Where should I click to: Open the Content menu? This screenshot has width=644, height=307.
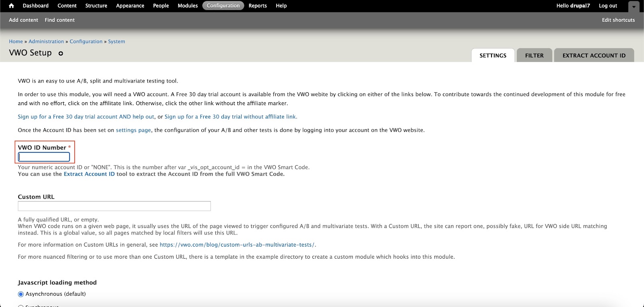pos(67,6)
